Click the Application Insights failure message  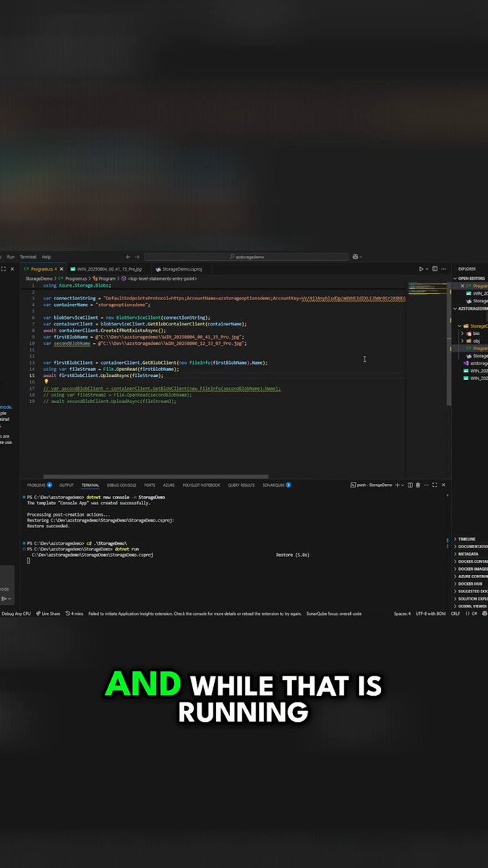[195, 613]
